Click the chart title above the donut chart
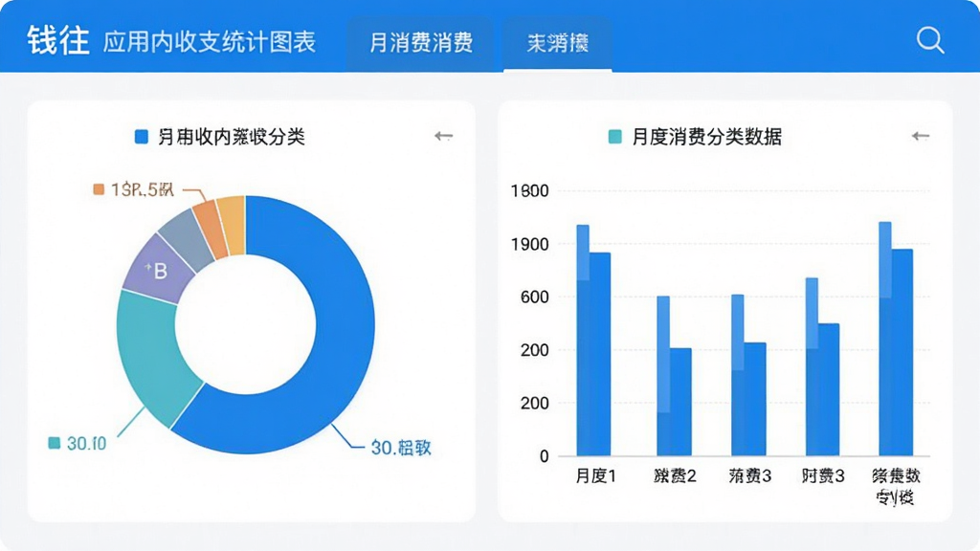The height and width of the screenshot is (551, 980). click(232, 137)
